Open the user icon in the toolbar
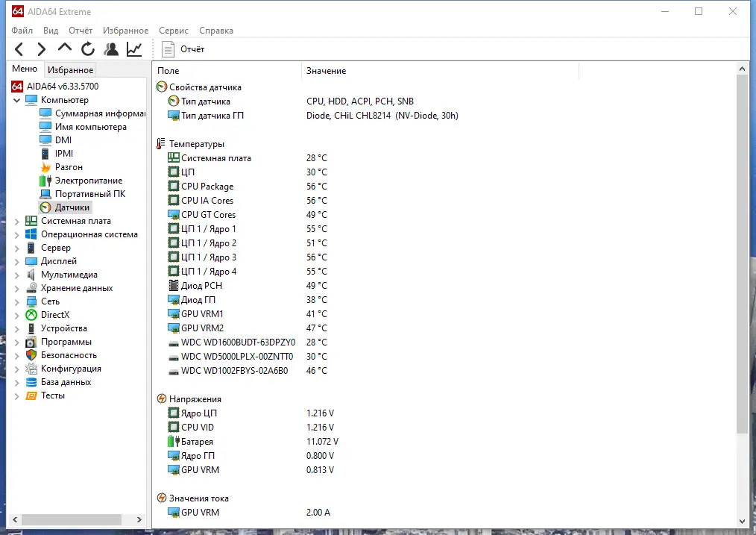The width and height of the screenshot is (756, 535). [x=111, y=49]
